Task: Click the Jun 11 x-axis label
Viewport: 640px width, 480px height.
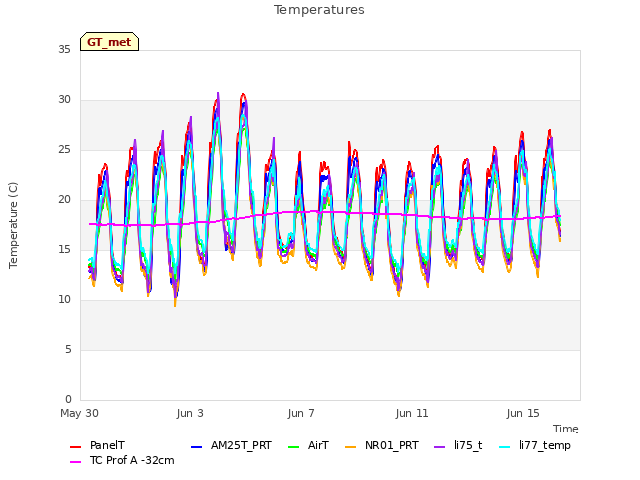Action: point(412,413)
